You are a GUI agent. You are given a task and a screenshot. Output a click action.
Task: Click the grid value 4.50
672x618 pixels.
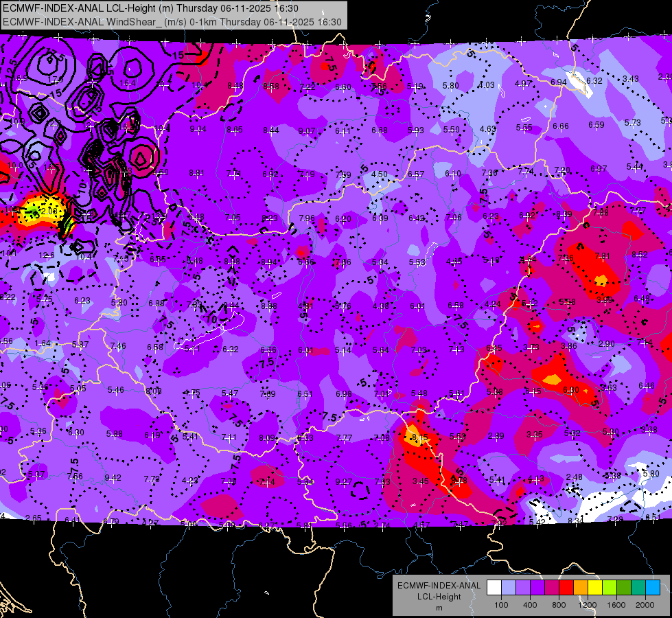[x=380, y=174]
